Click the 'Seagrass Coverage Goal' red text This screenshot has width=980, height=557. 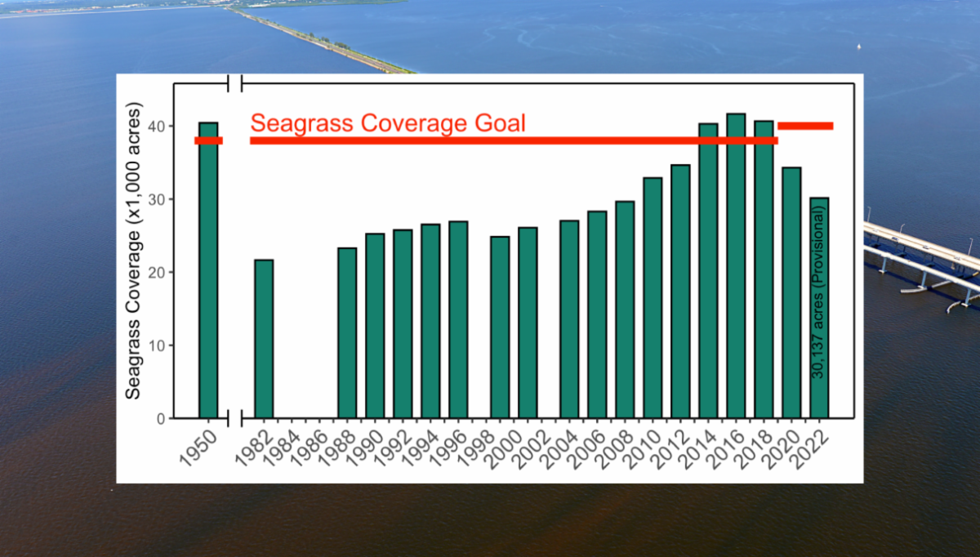pos(387,123)
